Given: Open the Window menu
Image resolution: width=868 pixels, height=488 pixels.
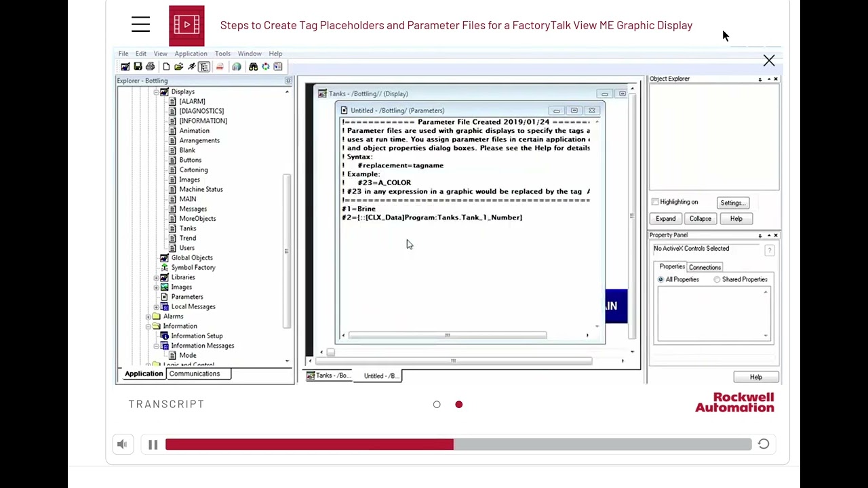Looking at the screenshot, I should [x=250, y=54].
